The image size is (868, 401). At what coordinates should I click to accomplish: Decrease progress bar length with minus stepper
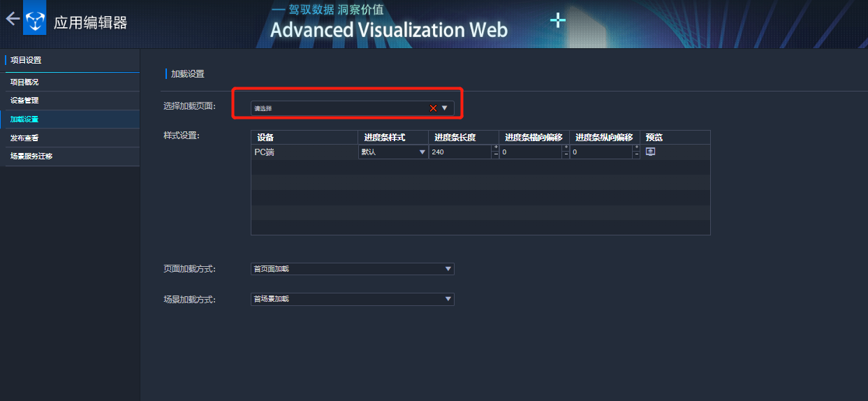(496, 155)
